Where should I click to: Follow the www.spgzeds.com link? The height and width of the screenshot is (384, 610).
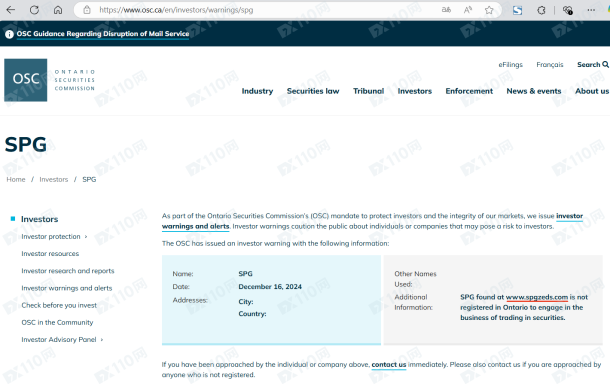coord(537,297)
